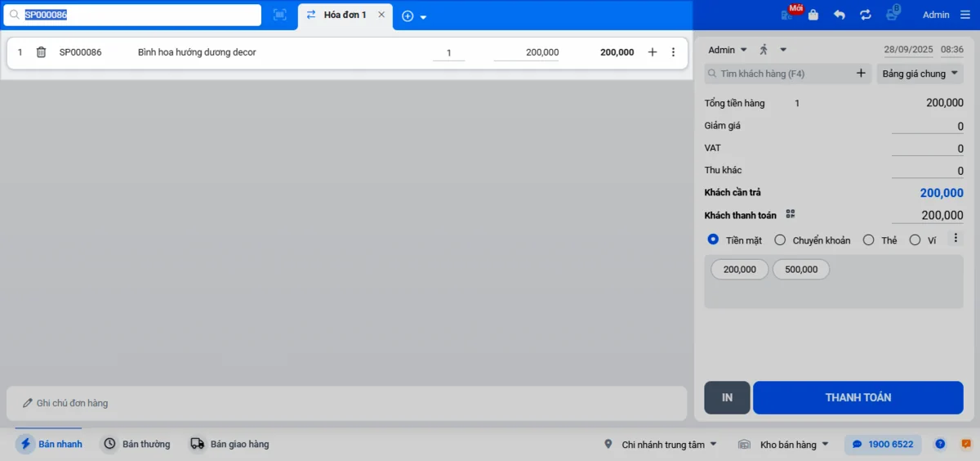Switch to Bán giao hàng mode tab
The height and width of the screenshot is (461, 980).
[x=229, y=444]
